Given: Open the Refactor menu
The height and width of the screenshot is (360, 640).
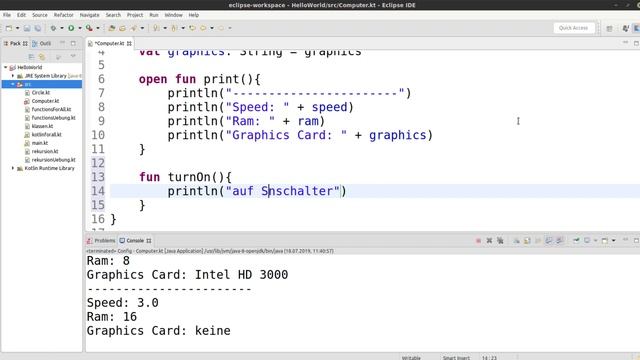Looking at the screenshot, I should coord(64,15).
